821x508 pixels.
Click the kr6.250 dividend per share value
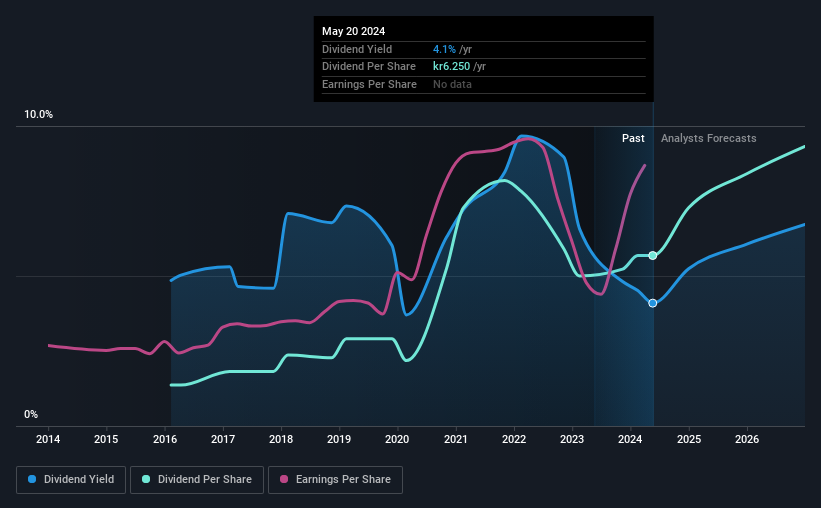451,67
